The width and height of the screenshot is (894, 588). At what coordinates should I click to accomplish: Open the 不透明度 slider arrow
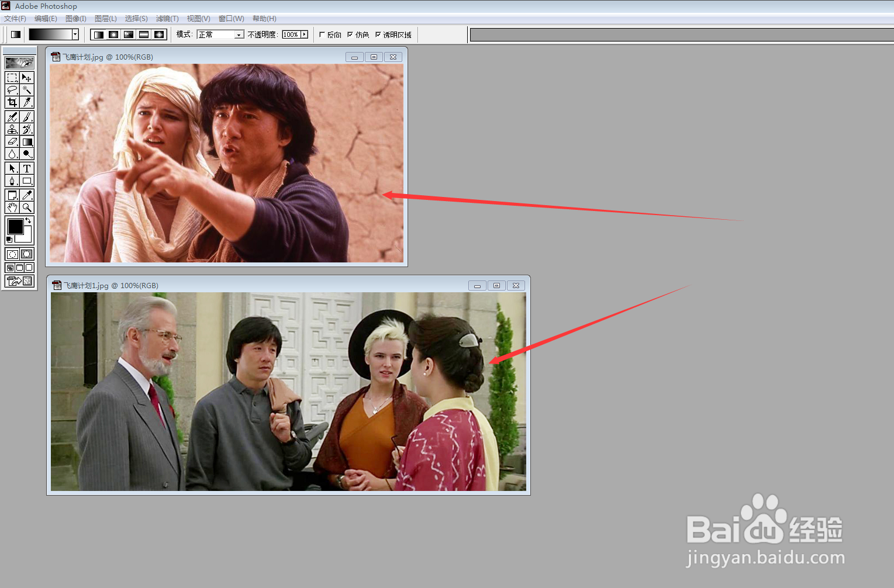pyautogui.click(x=304, y=34)
